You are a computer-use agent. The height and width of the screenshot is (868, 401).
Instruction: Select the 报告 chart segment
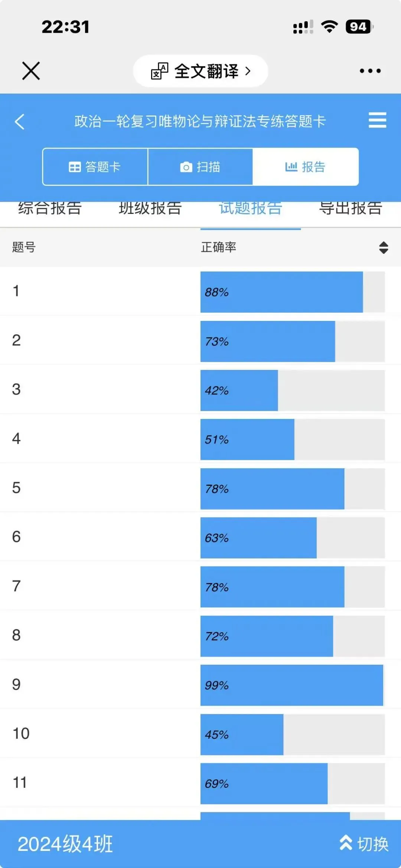306,167
